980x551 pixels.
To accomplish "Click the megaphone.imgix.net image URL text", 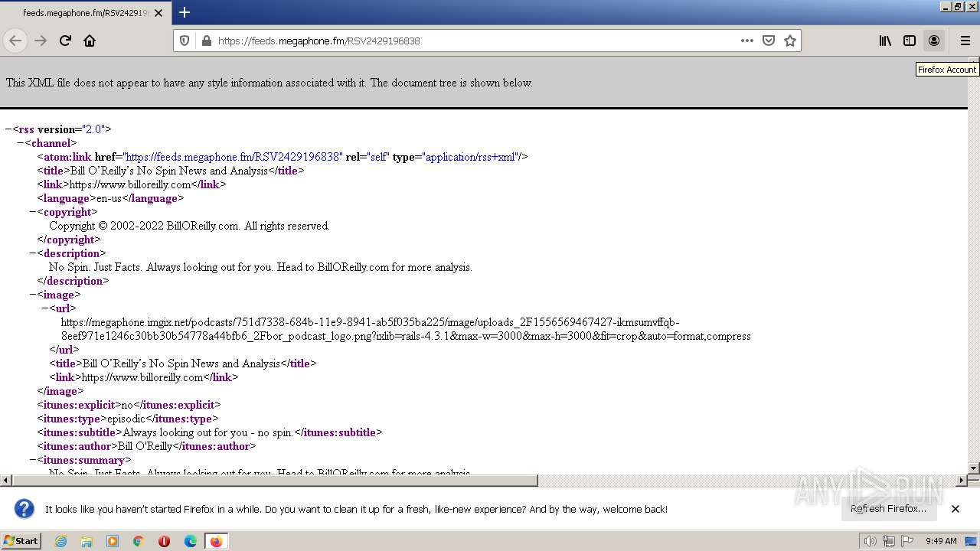I will pos(406,329).
